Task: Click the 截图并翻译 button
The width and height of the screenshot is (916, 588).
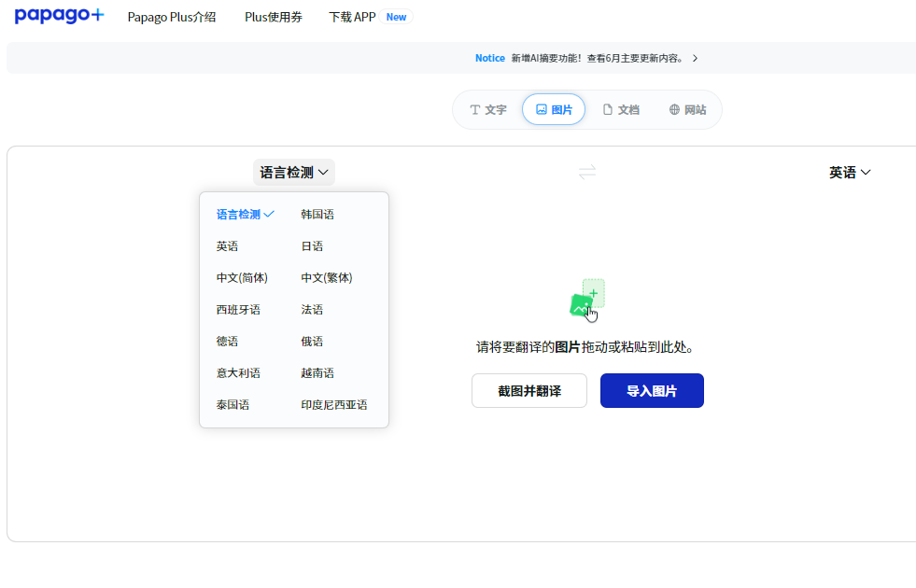Action: click(529, 391)
